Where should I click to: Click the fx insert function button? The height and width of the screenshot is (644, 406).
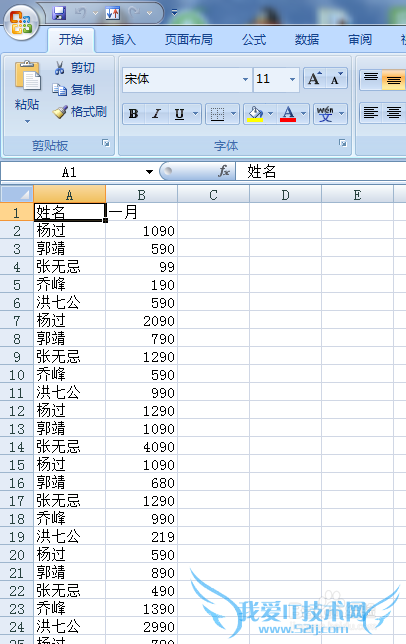(224, 171)
